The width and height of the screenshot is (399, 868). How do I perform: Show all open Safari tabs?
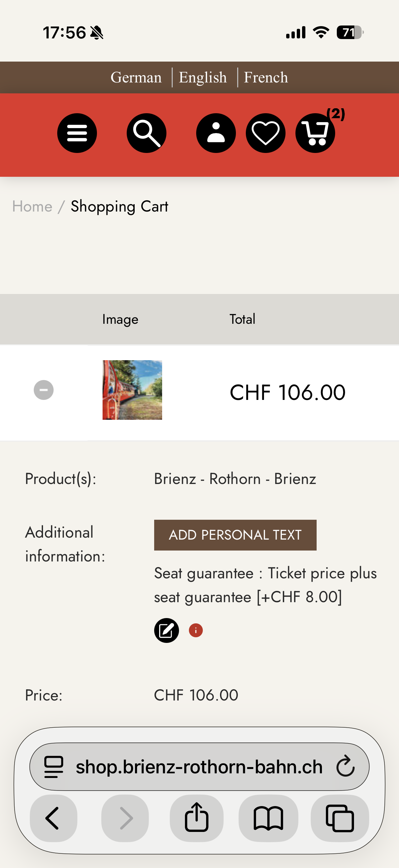[339, 818]
